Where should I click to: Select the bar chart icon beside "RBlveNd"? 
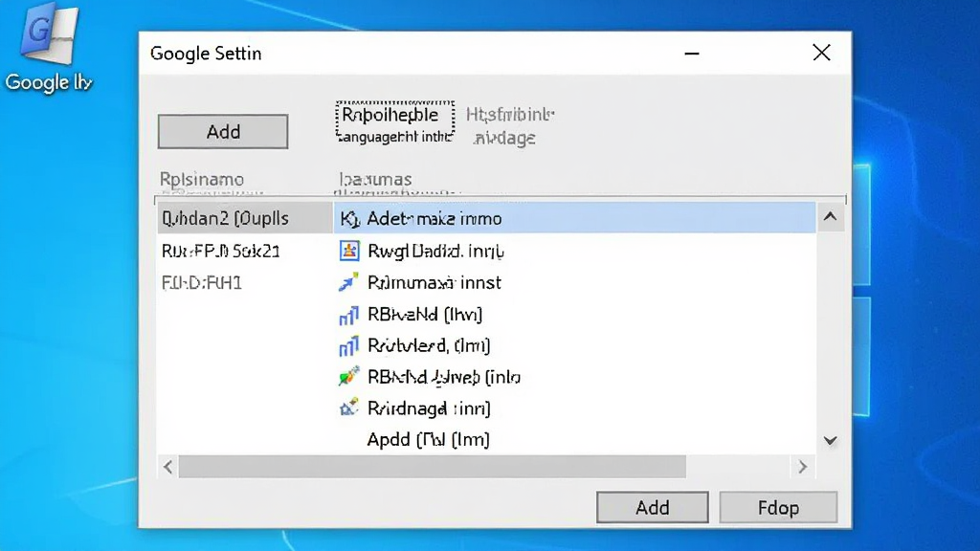tap(348, 315)
